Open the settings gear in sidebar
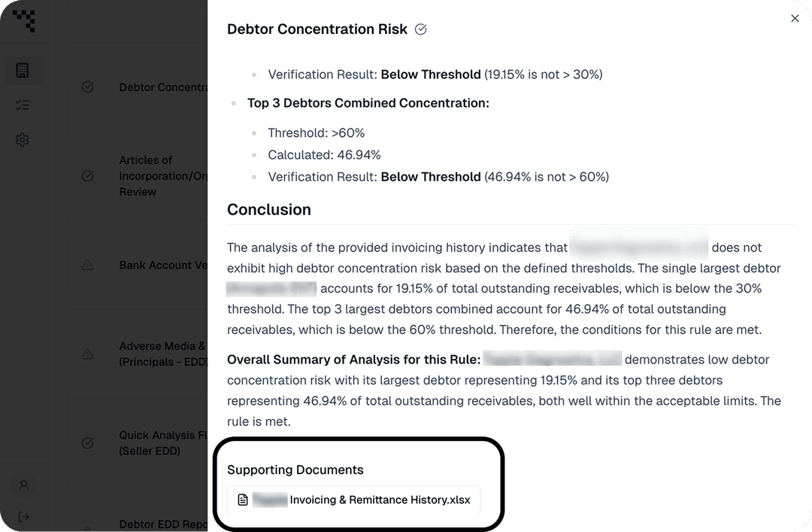This screenshot has width=812, height=532. tap(23, 139)
